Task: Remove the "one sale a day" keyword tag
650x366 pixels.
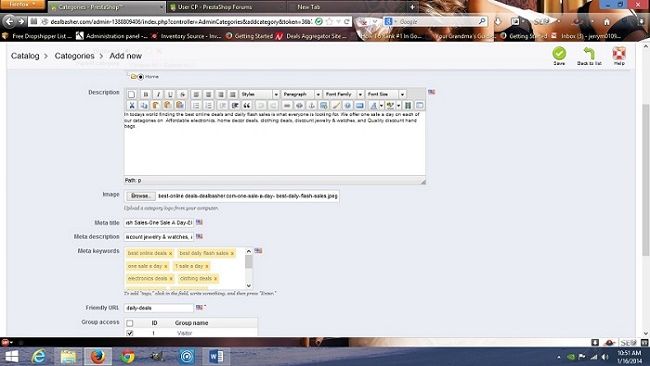Action: [166, 266]
